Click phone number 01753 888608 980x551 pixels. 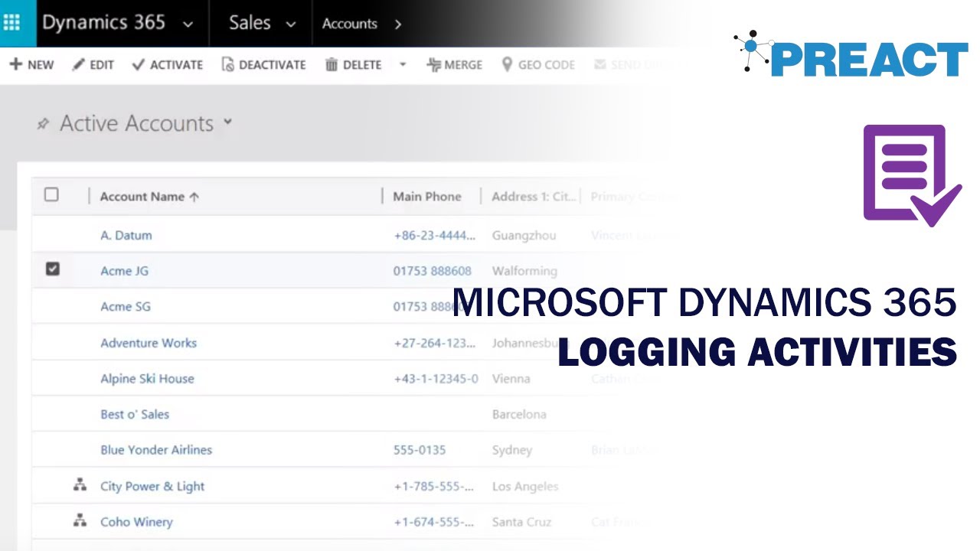(433, 271)
